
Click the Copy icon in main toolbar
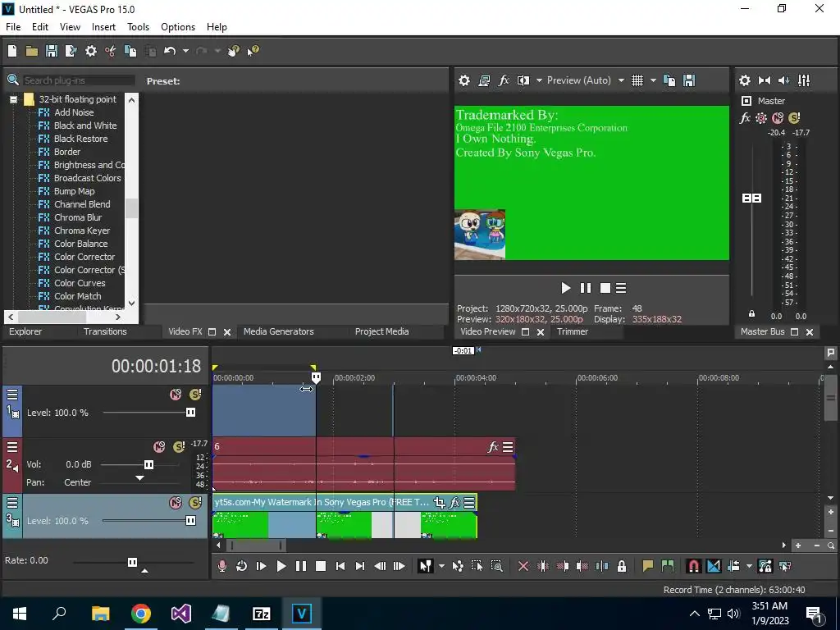(x=130, y=51)
